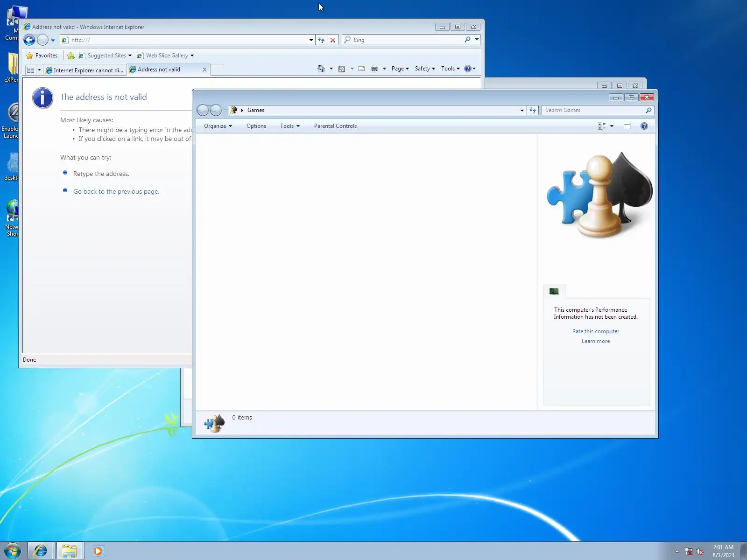
Task: Click the volume muted tray icon
Action: pyautogui.click(x=700, y=552)
